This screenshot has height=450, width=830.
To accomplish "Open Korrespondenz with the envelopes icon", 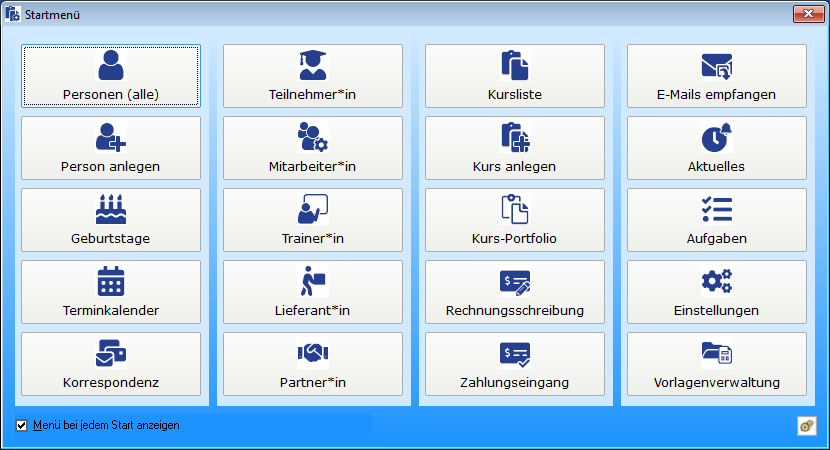I will click(x=111, y=364).
